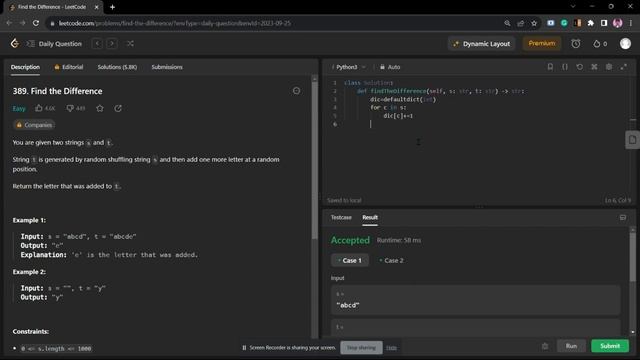Pick a random question shuffle icon

(x=130, y=43)
